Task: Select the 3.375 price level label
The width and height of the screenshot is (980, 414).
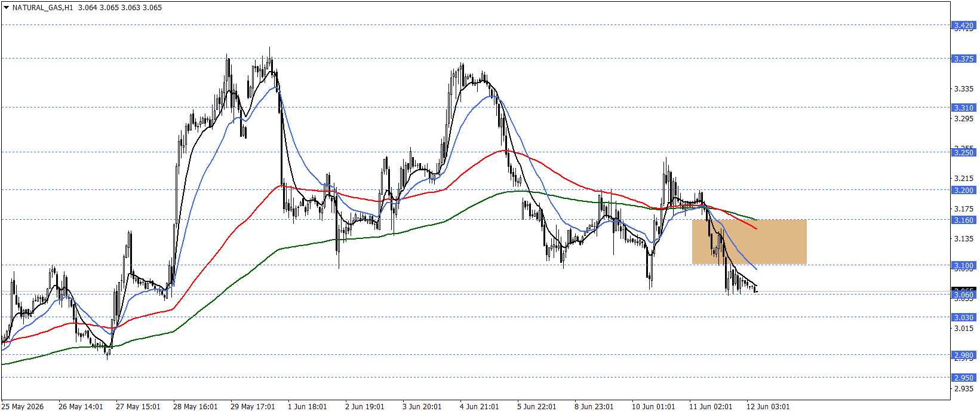Action: (x=963, y=59)
